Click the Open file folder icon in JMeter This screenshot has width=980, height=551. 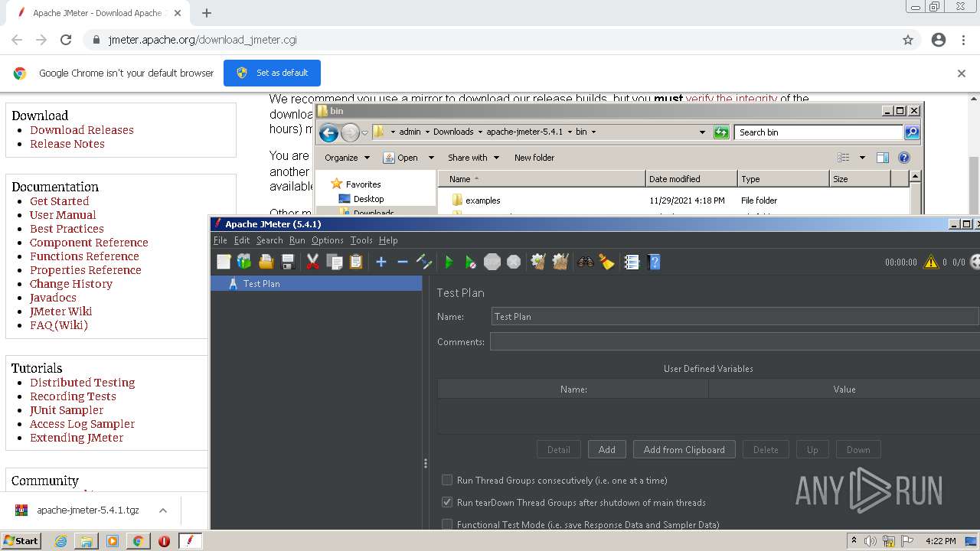(266, 262)
